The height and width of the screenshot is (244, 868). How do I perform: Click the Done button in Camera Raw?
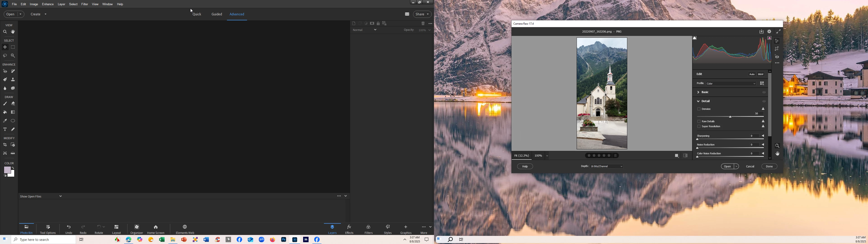[769, 167]
